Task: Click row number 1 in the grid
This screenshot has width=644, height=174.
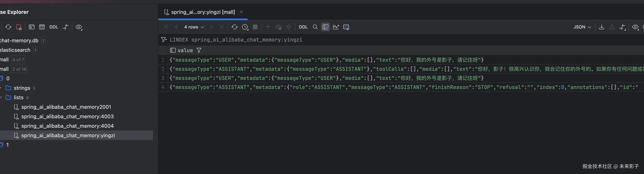Action: [163, 60]
